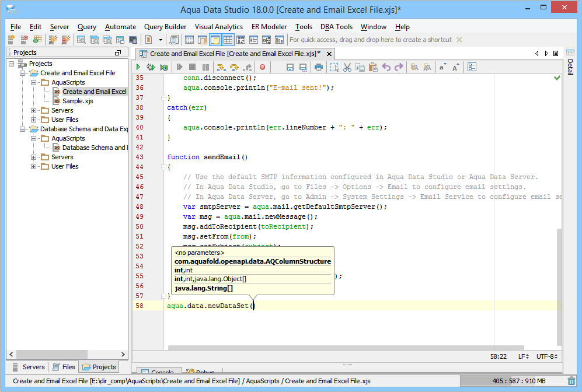Cut selection with the scissors icon
This screenshot has width=582, height=392.
coord(347,67)
